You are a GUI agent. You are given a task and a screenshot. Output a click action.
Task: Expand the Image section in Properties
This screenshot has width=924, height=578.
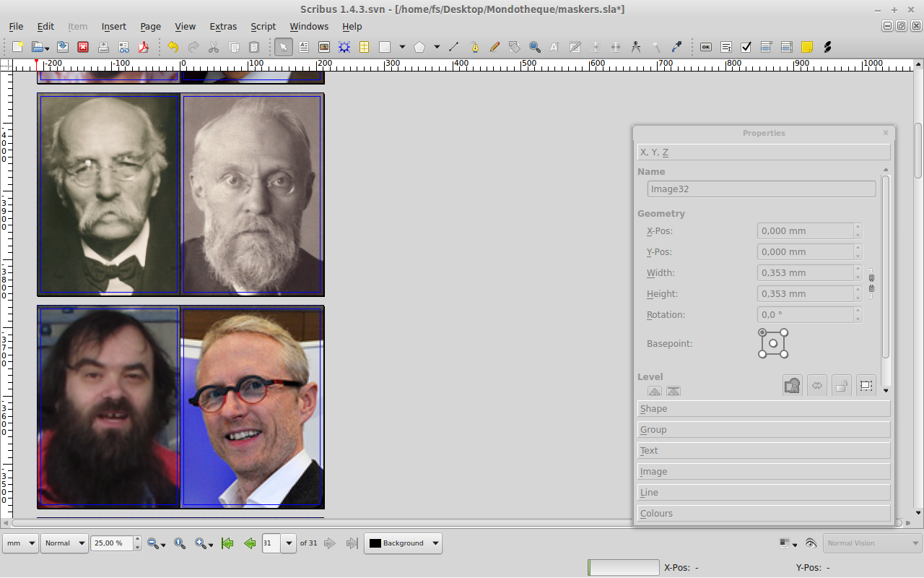(764, 472)
